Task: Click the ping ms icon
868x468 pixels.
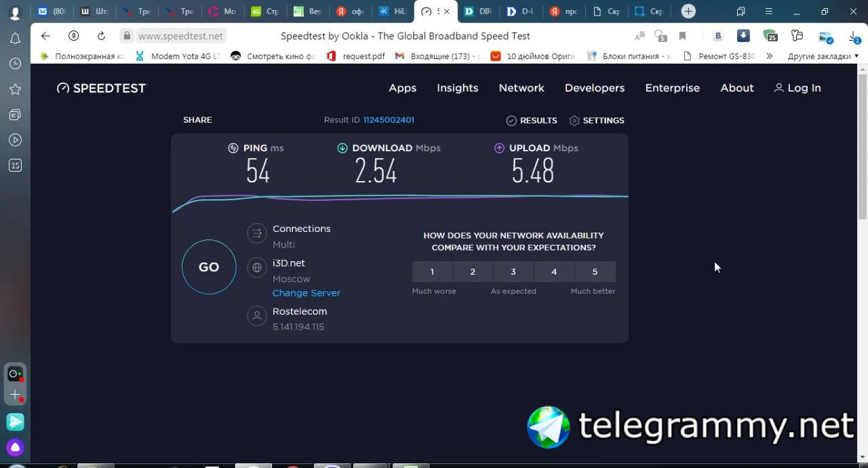Action: 233,148
